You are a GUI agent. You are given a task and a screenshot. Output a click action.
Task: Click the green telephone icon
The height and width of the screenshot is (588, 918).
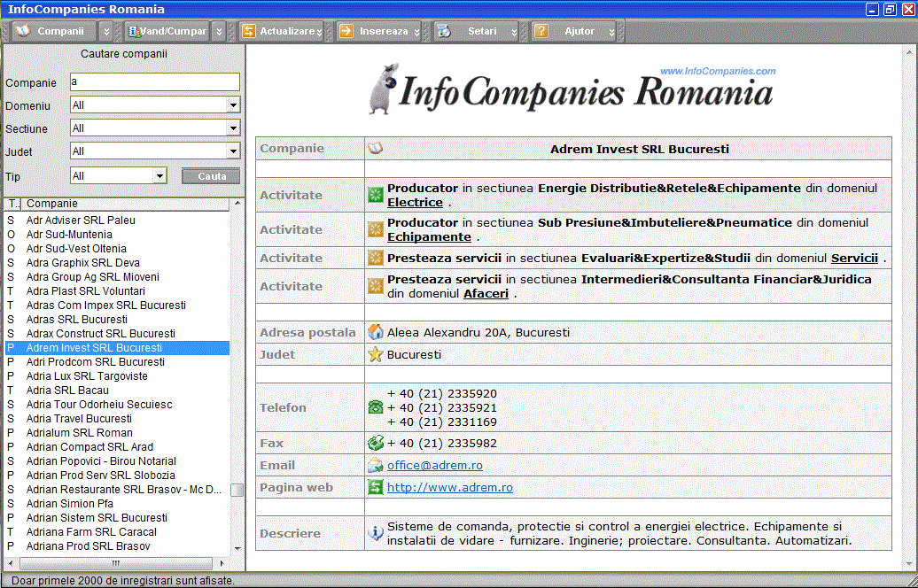376,407
